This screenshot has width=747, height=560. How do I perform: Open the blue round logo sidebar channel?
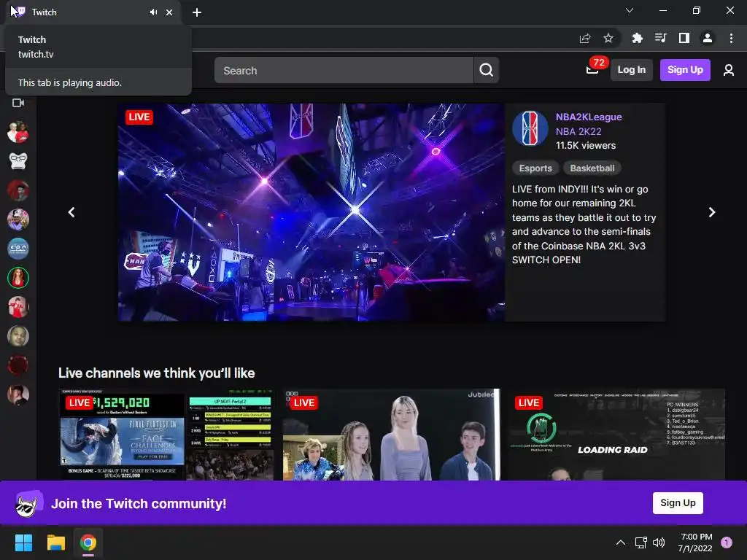pyautogui.click(x=18, y=249)
